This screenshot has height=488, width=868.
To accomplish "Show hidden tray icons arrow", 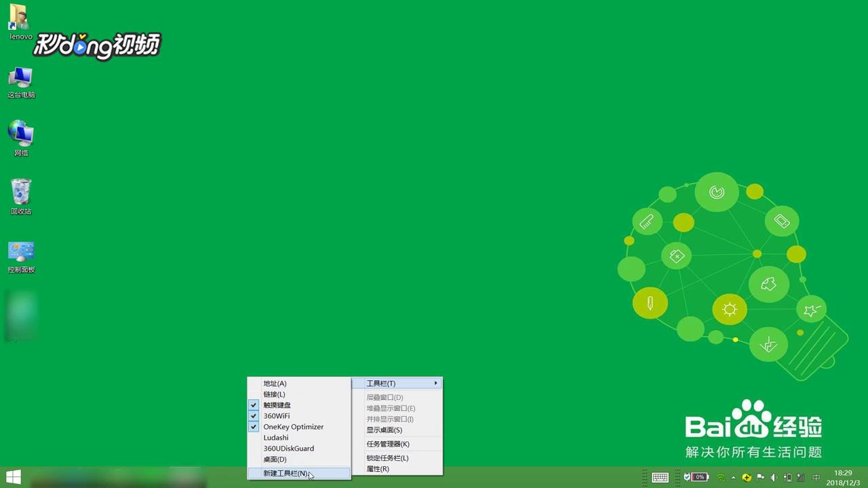I will 734,477.
